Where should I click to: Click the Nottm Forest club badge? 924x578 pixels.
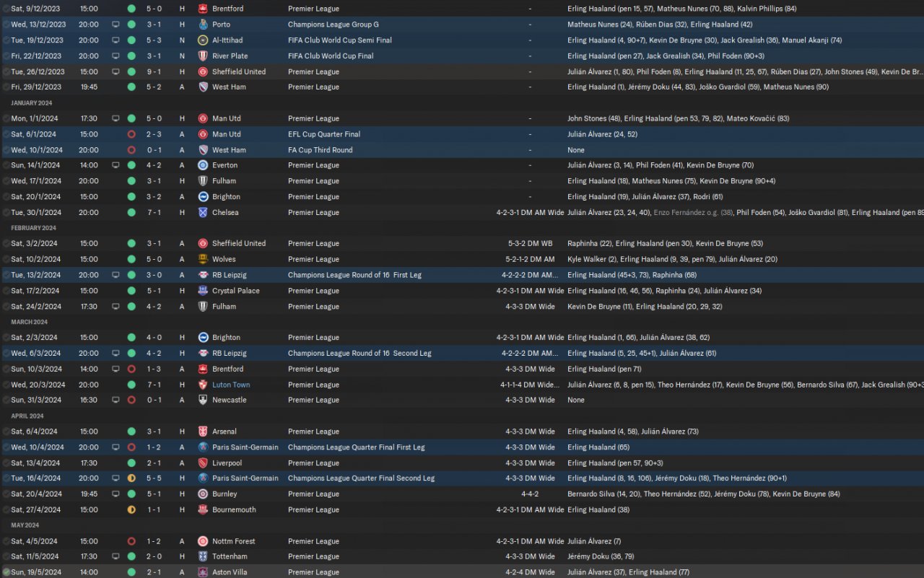(203, 541)
